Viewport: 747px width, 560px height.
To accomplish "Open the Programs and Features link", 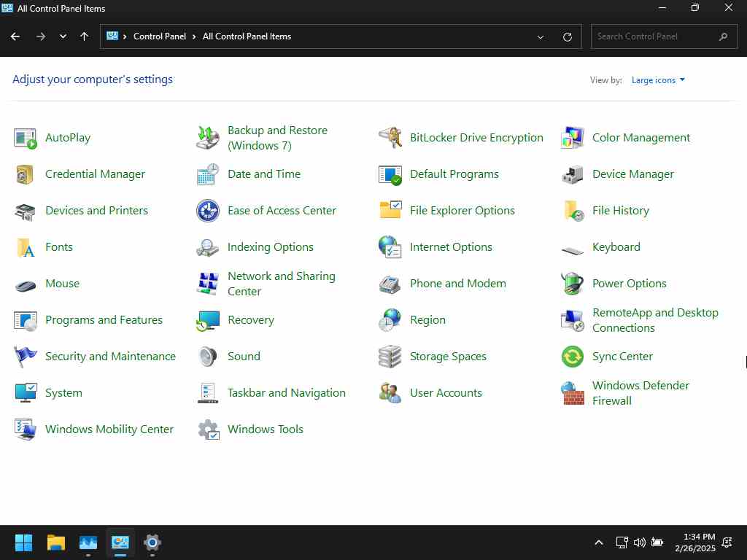I will click(104, 320).
